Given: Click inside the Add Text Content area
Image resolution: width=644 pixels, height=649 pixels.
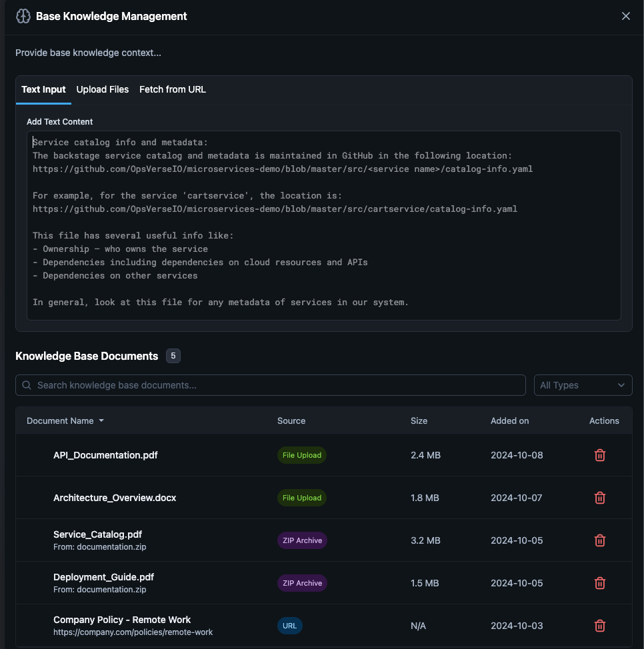Looking at the screenshot, I should coord(324,227).
